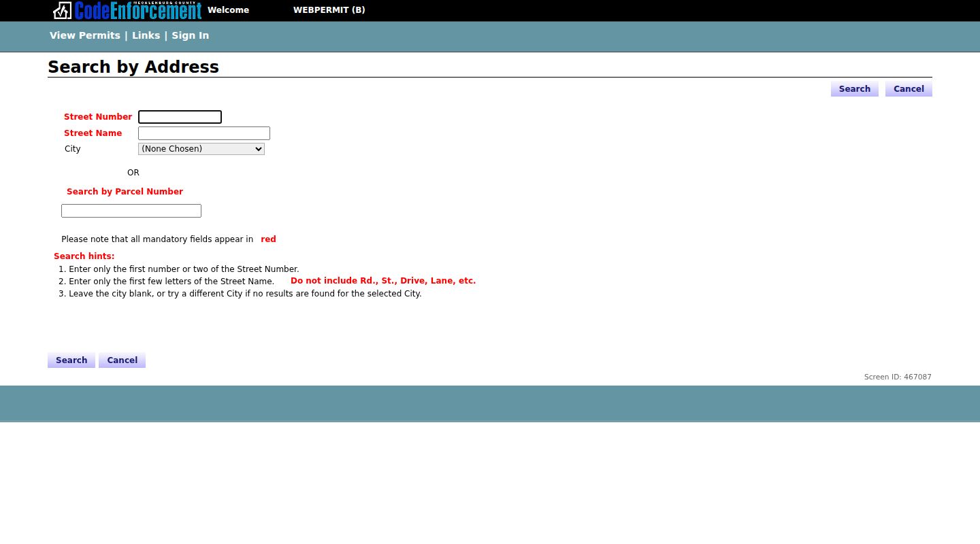Click the City label
The image size is (980, 544).
(73, 149)
